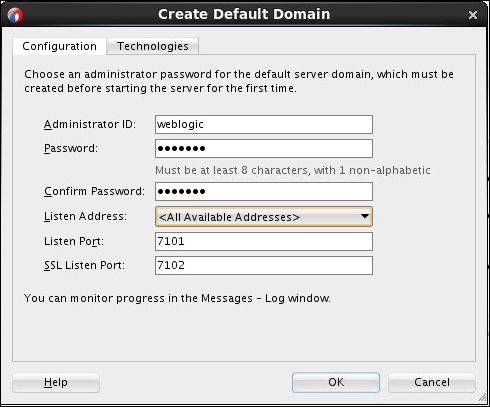Click the 'You can monitor progress' message
The width and height of the screenshot is (490, 407).
tap(177, 298)
